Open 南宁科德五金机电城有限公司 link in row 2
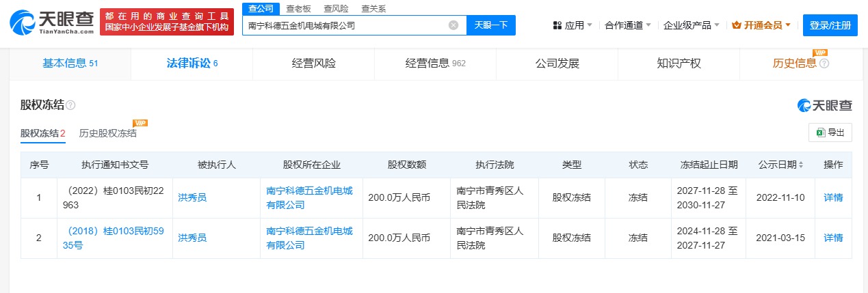The width and height of the screenshot is (868, 293). click(310, 238)
